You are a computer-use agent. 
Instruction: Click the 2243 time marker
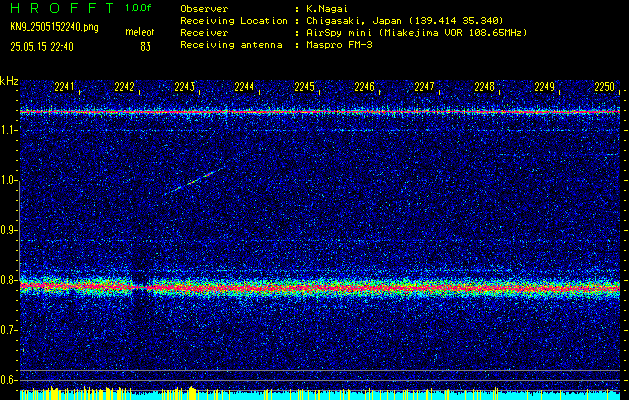pyautogui.click(x=185, y=87)
